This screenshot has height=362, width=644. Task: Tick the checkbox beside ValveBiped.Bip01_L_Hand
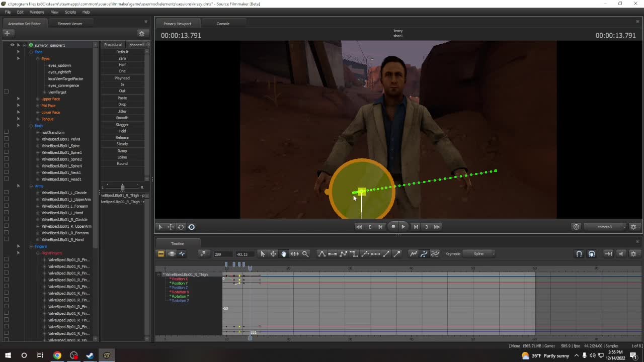pyautogui.click(x=6, y=213)
